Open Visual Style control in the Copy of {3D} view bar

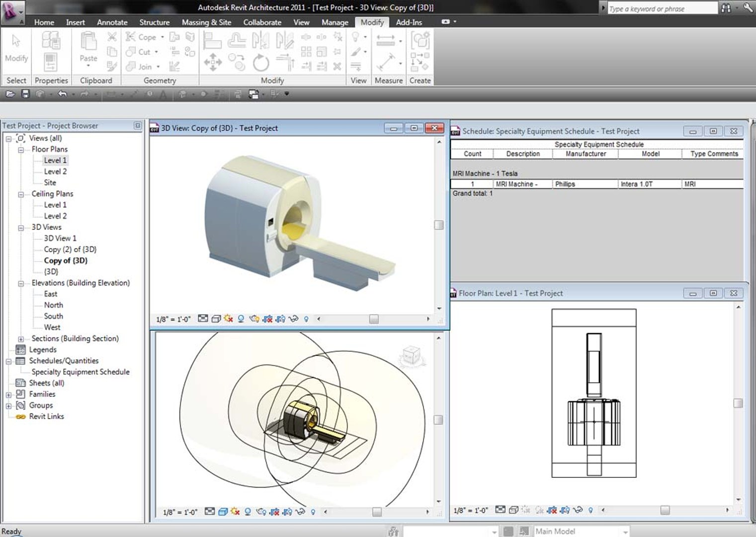(x=216, y=319)
